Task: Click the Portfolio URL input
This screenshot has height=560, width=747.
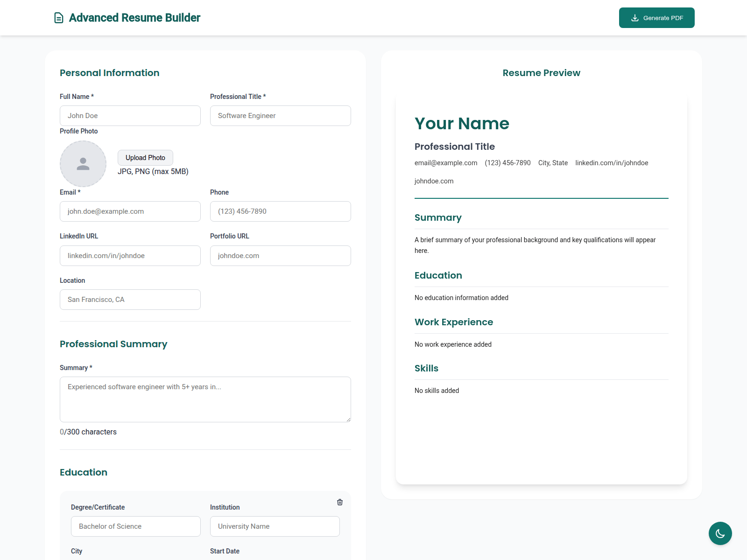Action: 281,256
